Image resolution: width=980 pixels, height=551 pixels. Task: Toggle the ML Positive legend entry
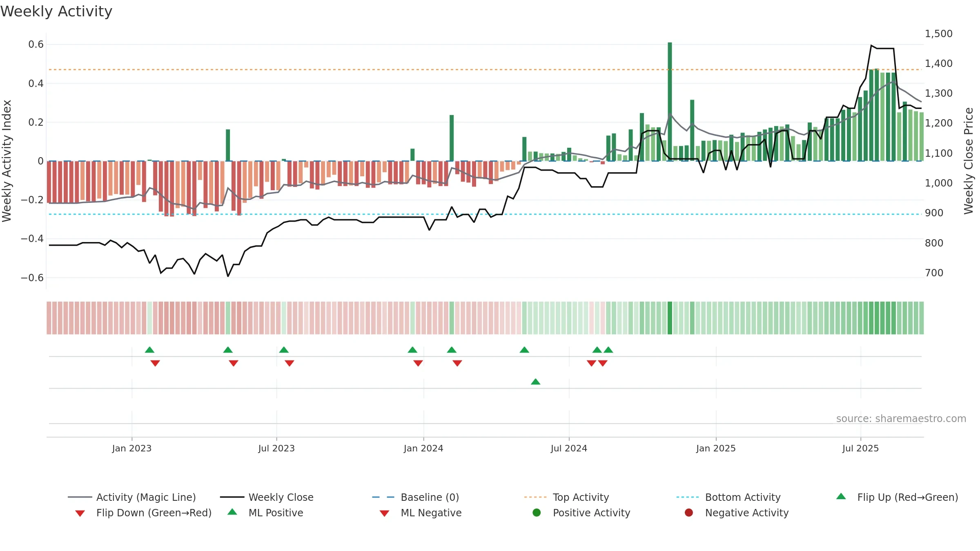pos(265,513)
